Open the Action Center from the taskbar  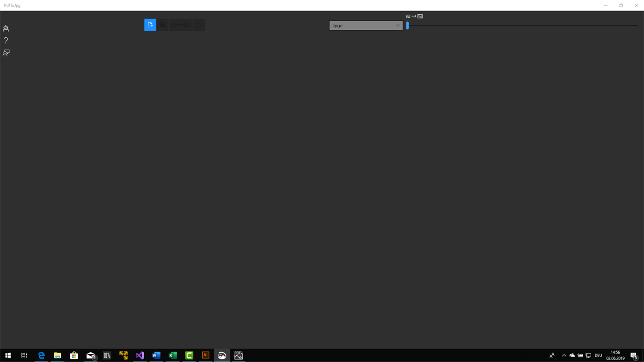[634, 355]
